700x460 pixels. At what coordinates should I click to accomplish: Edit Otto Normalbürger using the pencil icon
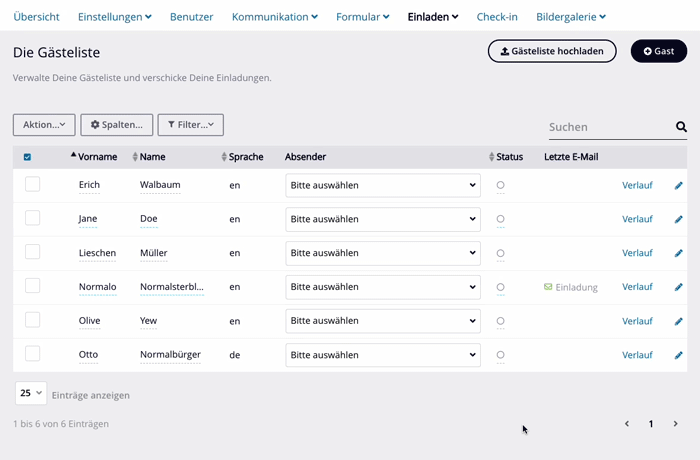[x=679, y=355]
